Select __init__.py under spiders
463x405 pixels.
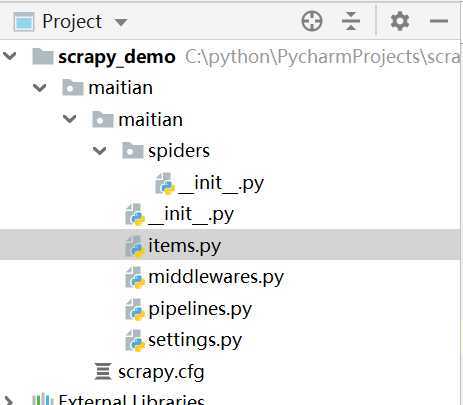[221, 183]
